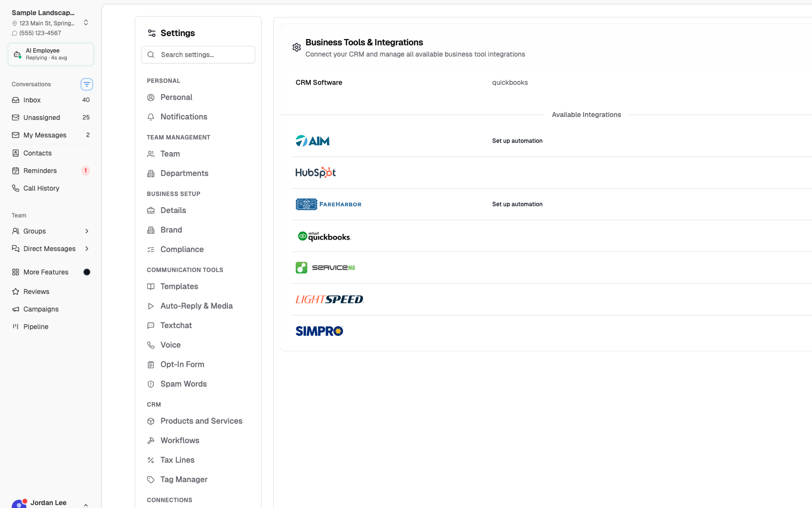Click the Business Tools gear icon

tap(297, 47)
